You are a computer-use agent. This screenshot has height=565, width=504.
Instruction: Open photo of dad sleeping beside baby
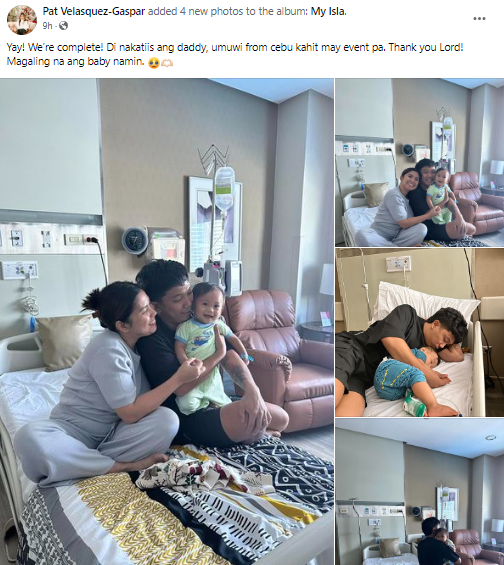tap(420, 332)
